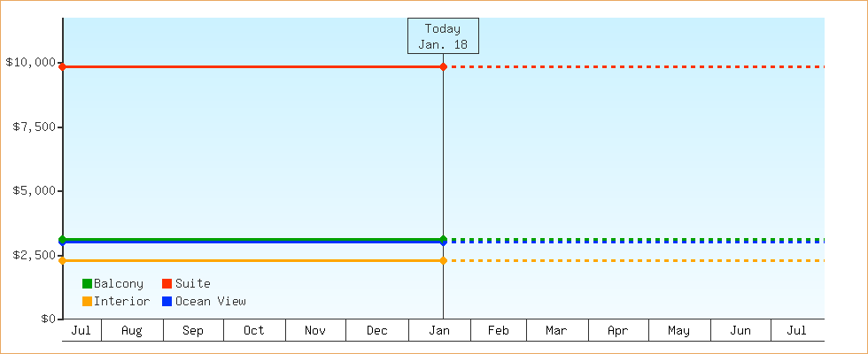This screenshot has height=354, width=868.
Task: Select the Suite legend label
Action: [x=192, y=284]
